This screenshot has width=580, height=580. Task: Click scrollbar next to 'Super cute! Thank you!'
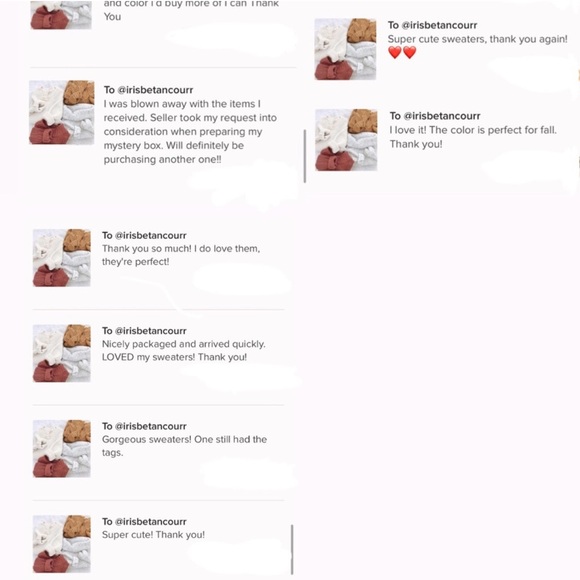pos(292,549)
